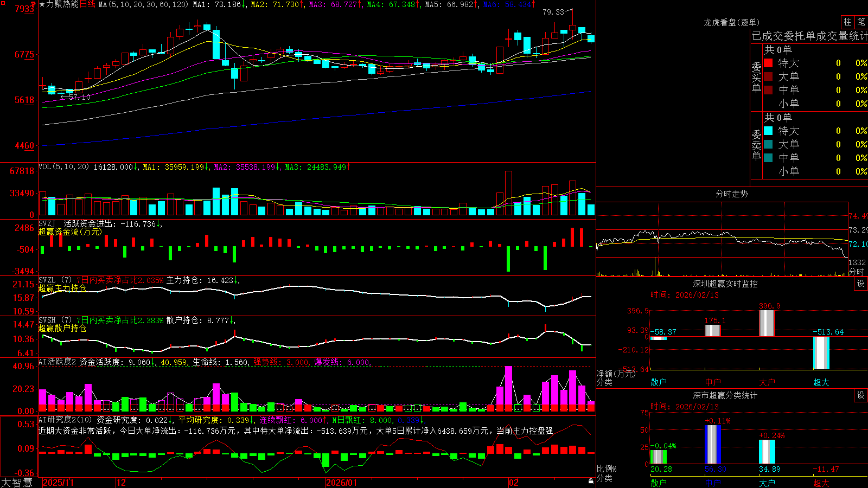This screenshot has height=488, width=868.
Task: Click the yellow 超赢散户持仓 label
Action: pos(62,328)
